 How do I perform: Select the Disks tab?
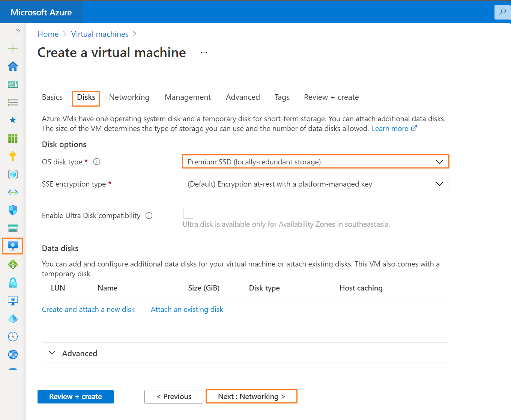click(x=86, y=97)
